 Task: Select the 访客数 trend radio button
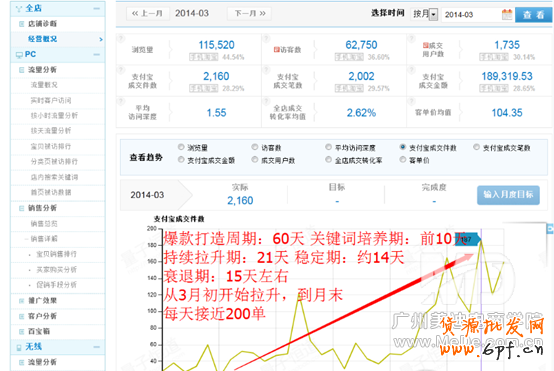click(x=255, y=147)
